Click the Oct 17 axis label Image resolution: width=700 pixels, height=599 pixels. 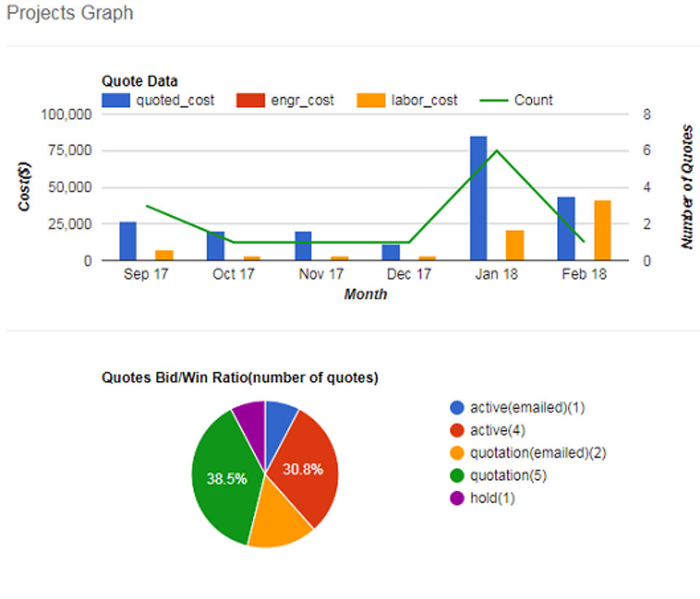[x=233, y=274]
